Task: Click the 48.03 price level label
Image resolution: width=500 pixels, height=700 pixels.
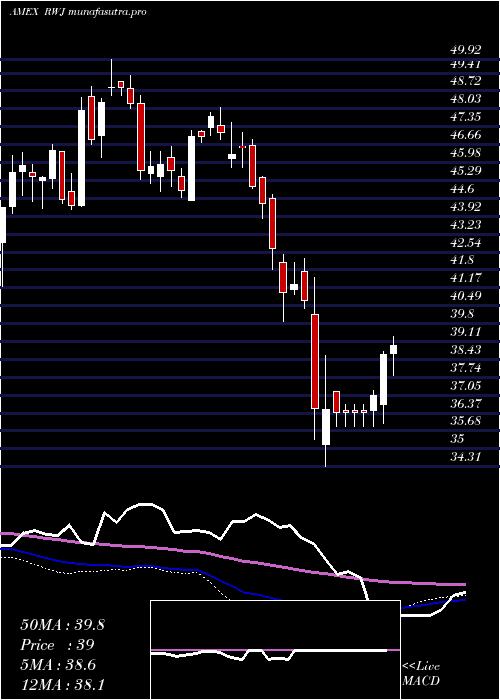Action: pos(466,99)
